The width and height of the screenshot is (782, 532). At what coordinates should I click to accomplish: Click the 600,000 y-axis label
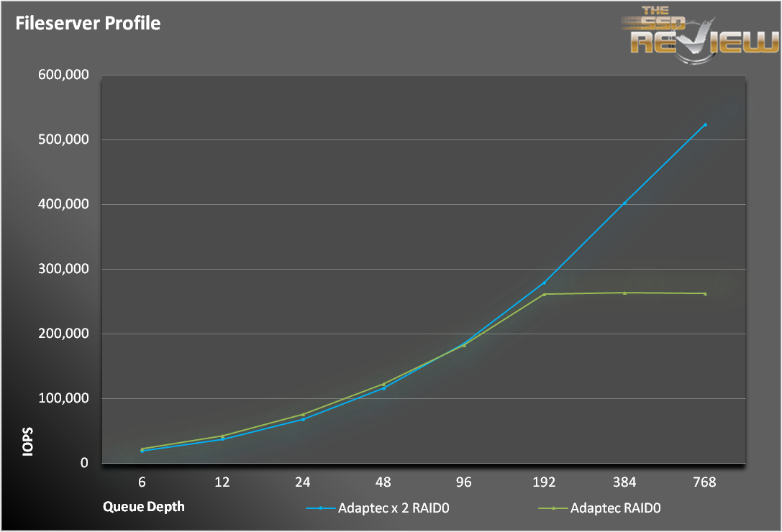pos(61,75)
